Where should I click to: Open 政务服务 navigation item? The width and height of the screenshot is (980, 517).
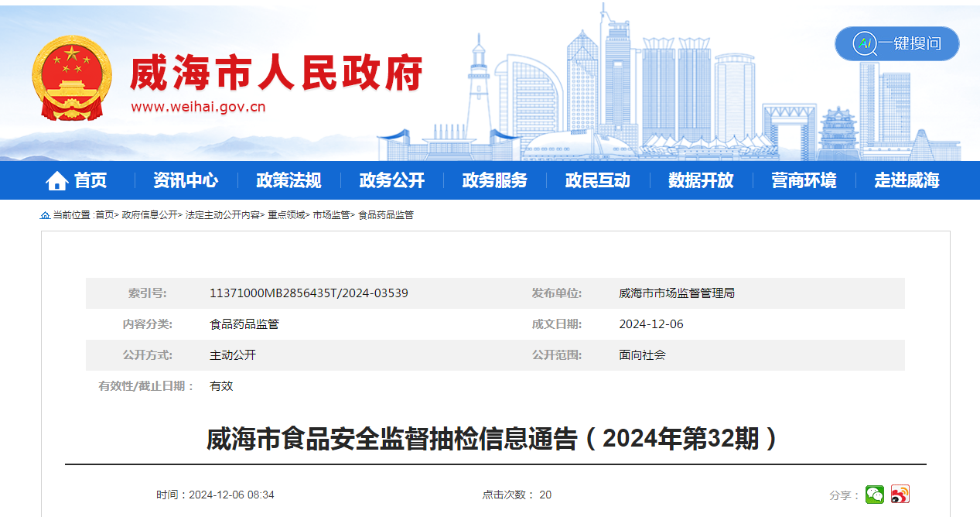(495, 181)
